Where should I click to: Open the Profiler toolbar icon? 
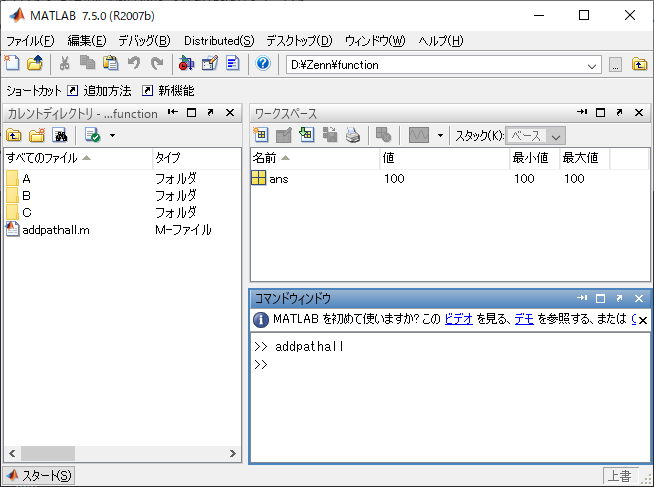(233, 63)
